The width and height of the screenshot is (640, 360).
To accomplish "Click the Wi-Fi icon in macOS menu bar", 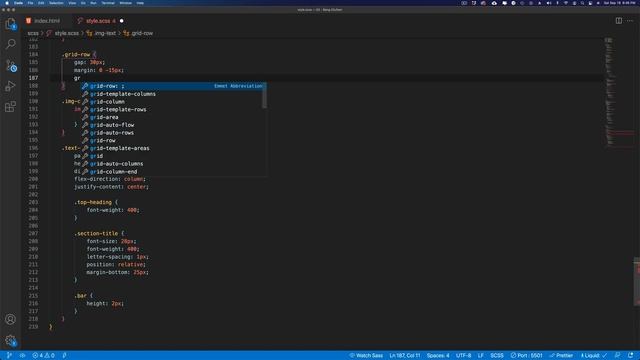I will pos(566,3).
